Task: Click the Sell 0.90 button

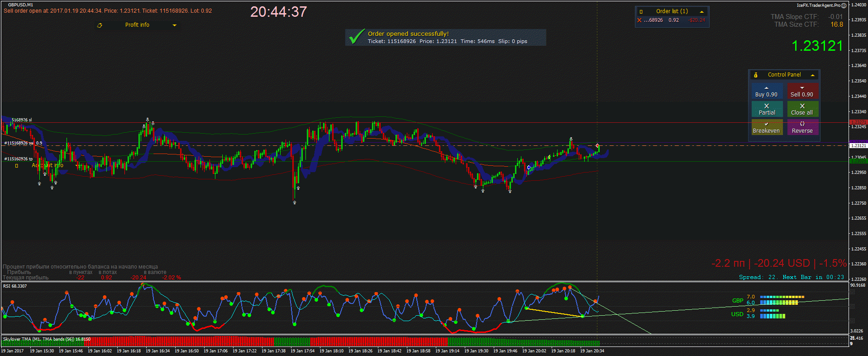Action: coord(802,91)
